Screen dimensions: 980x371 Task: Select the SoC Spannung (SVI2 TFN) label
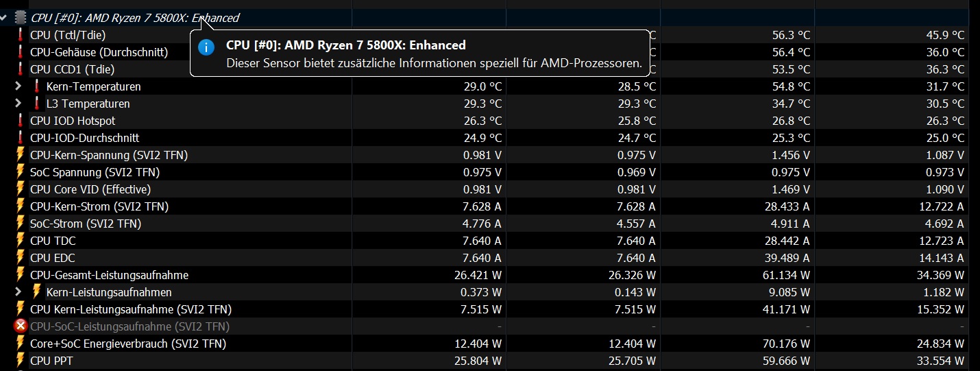pyautogui.click(x=95, y=172)
